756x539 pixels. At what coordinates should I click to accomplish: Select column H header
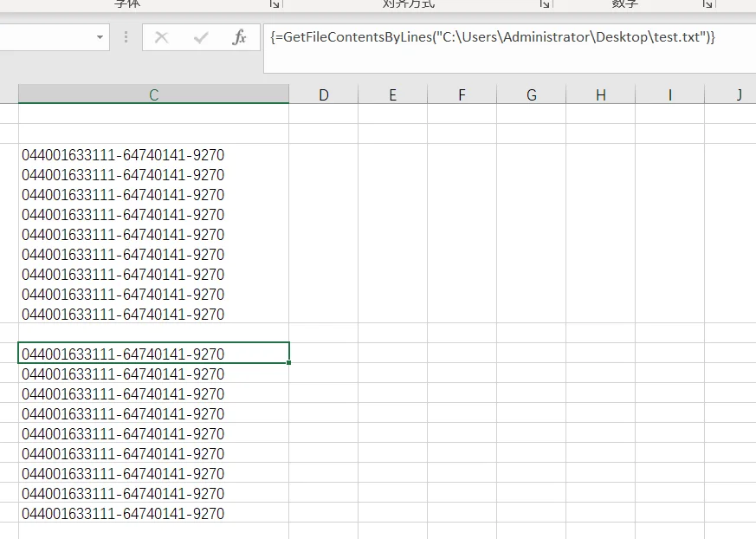point(601,94)
